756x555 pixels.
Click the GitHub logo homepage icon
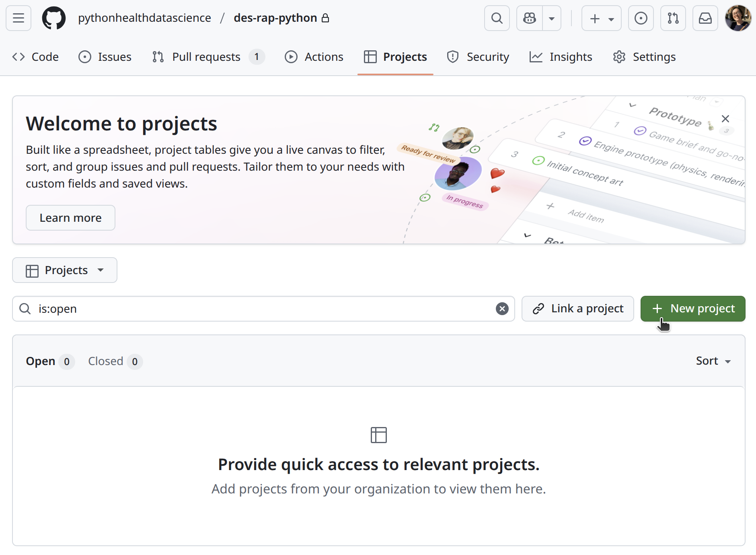[x=54, y=18]
